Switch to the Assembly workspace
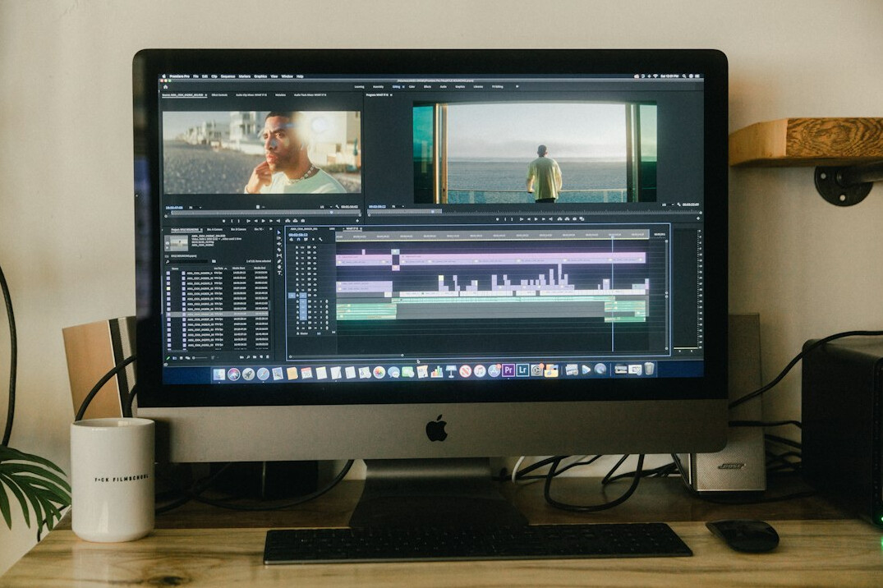The height and width of the screenshot is (588, 883). click(379, 87)
